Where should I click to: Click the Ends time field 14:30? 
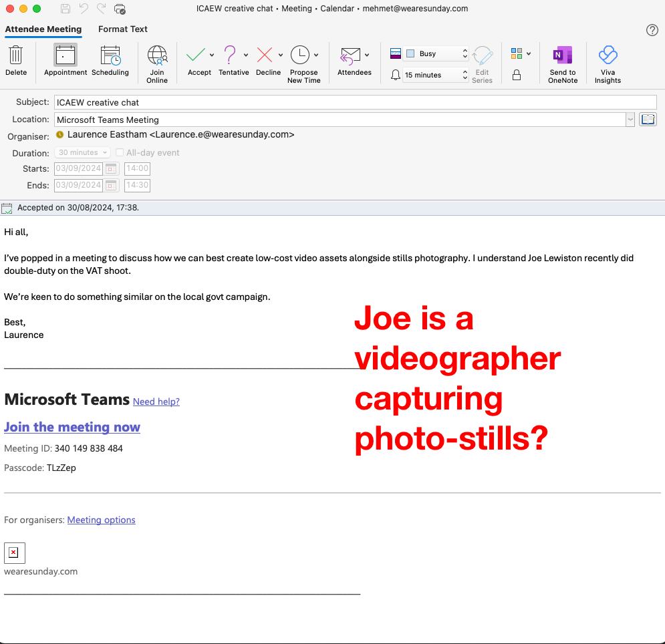(x=138, y=185)
